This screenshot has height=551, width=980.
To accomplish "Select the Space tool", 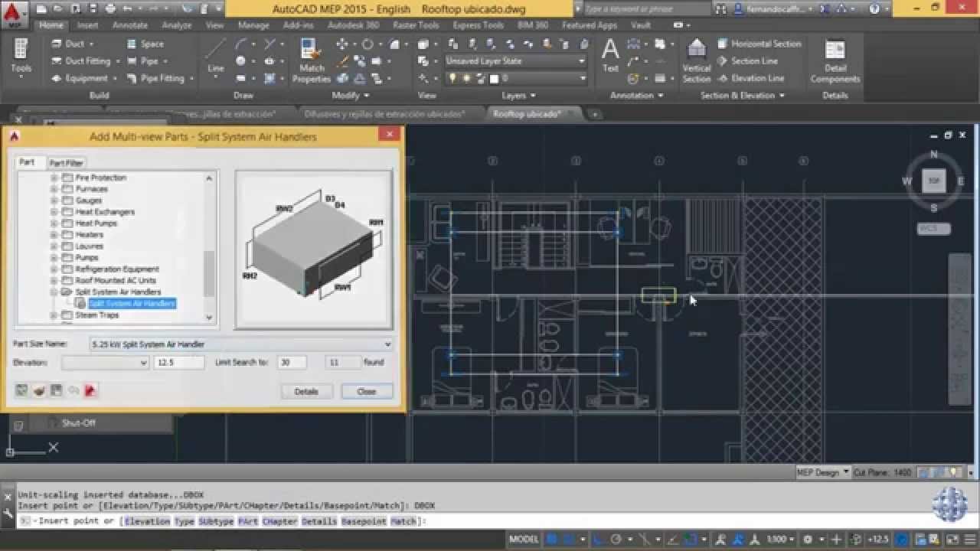I will tap(145, 44).
